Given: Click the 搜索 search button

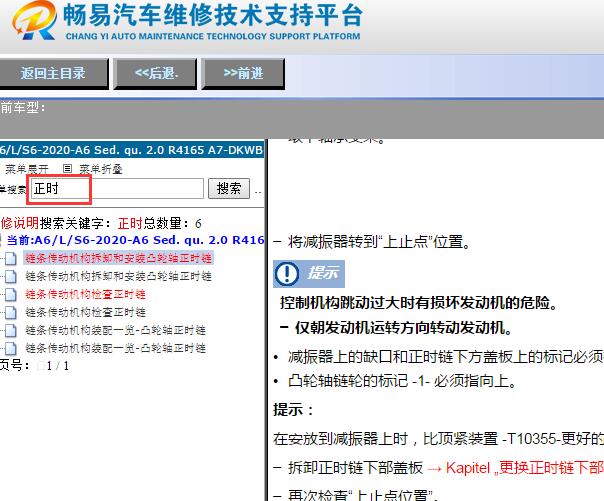Looking at the screenshot, I should click(229, 188).
